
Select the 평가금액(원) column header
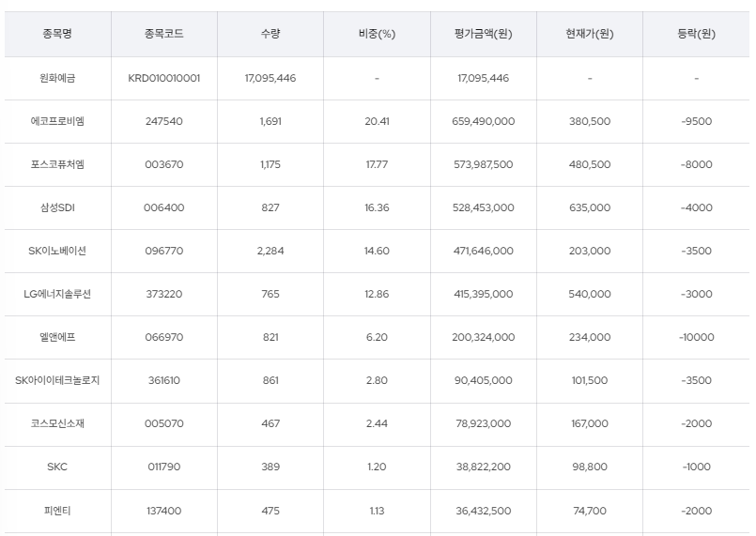(x=483, y=34)
